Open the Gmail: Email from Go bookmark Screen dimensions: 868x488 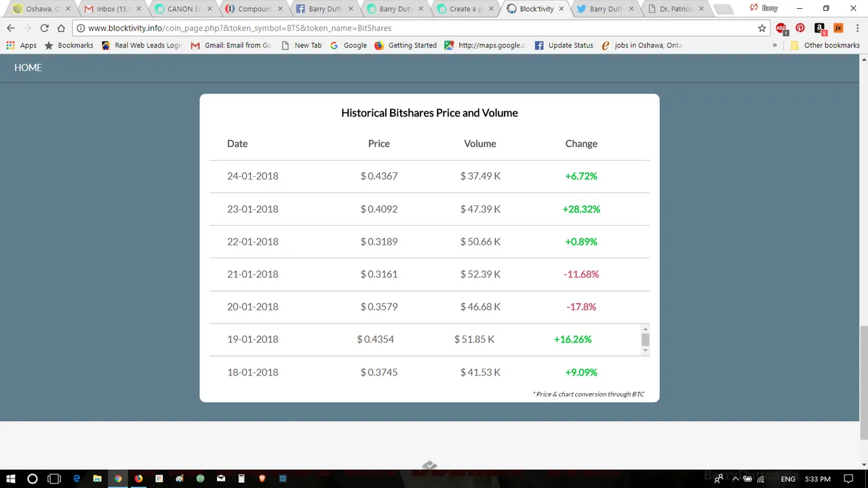231,45
